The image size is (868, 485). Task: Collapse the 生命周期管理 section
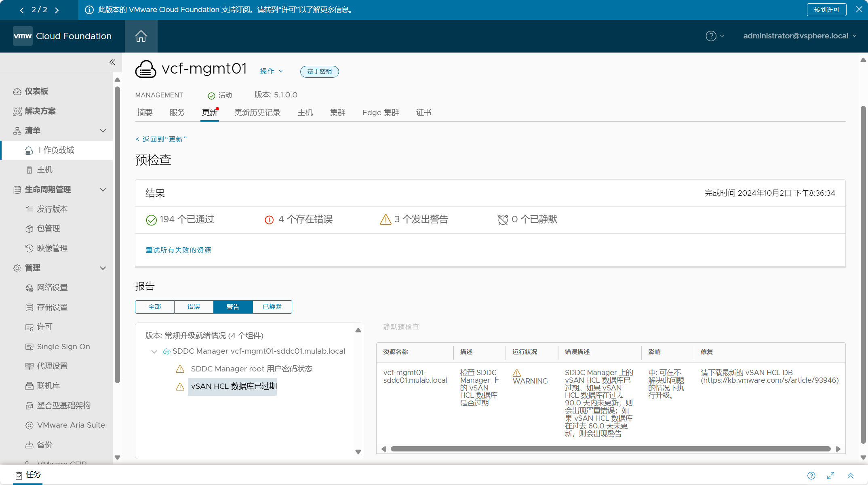tap(103, 190)
